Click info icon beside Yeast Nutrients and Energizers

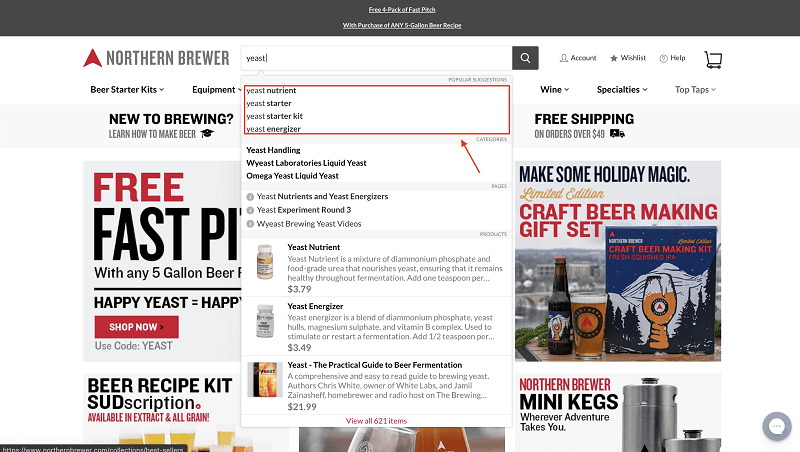pyautogui.click(x=250, y=197)
